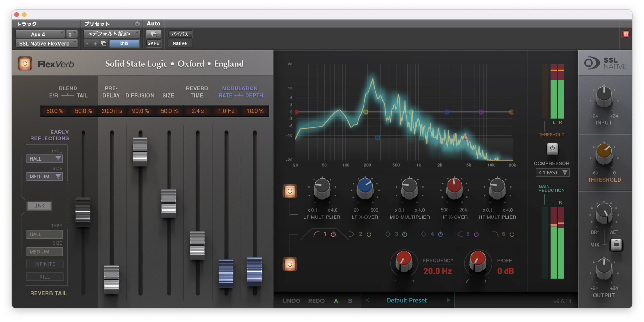Toggle EQ band 4 power switch
Viewport: 644px width, 322px height.
[x=440, y=234]
